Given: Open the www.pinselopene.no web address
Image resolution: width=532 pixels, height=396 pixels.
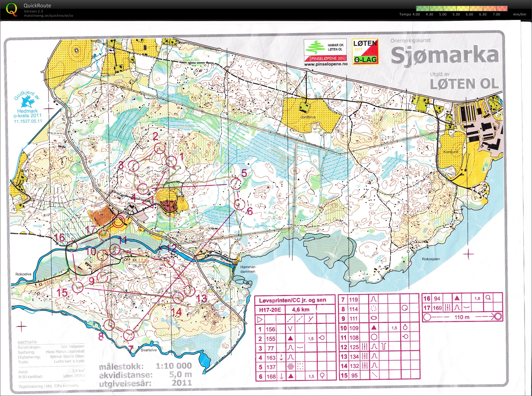Looking at the screenshot, I should click(x=326, y=64).
